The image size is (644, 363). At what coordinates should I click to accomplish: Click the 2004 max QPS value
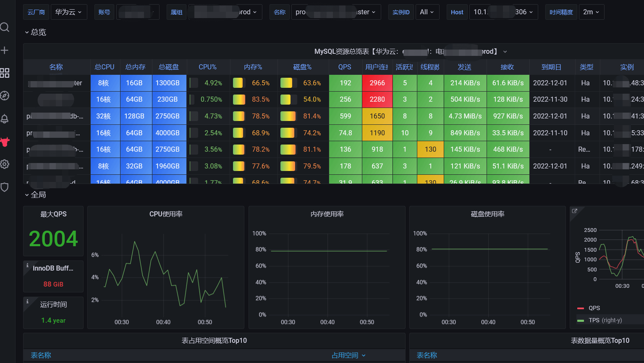[x=53, y=239]
